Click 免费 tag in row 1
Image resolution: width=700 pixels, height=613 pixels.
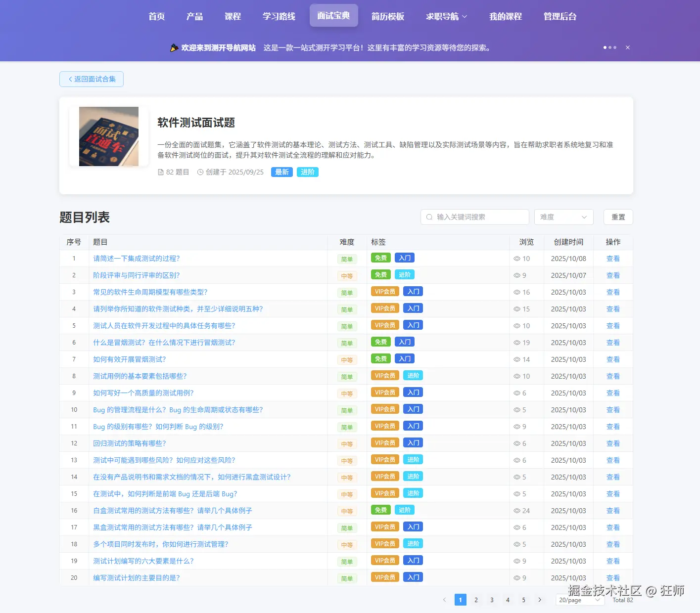[381, 258]
